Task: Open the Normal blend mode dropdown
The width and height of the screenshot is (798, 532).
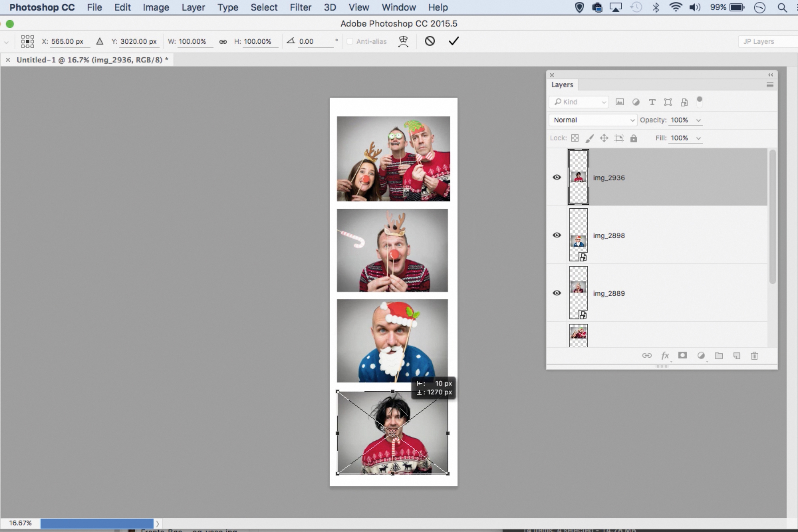Action: pos(593,120)
